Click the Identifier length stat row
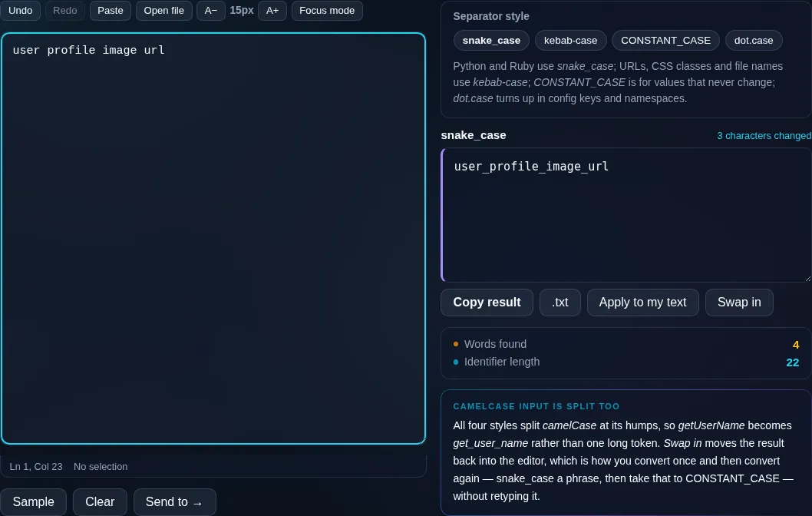812x516 pixels. click(626, 362)
